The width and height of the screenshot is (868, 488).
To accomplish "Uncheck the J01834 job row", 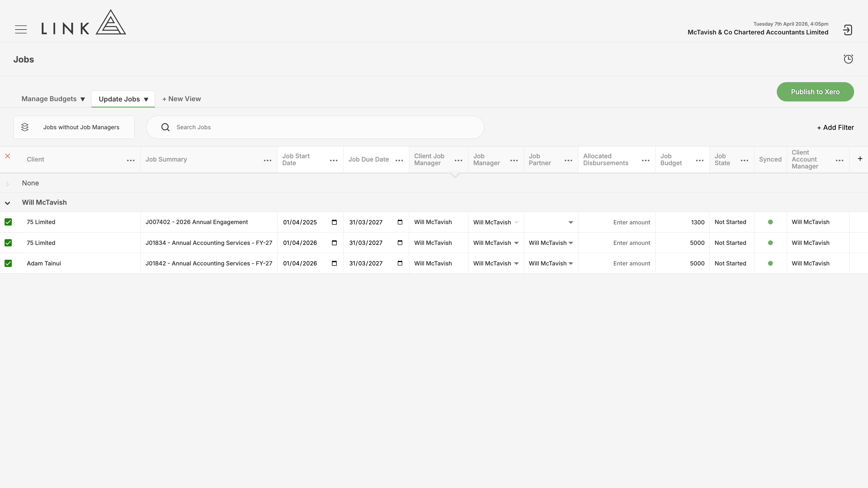I will point(8,243).
